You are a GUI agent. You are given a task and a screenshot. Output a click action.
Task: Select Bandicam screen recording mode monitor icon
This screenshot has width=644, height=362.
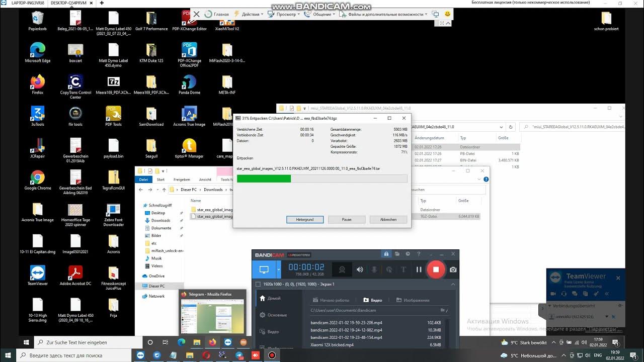pyautogui.click(x=264, y=269)
